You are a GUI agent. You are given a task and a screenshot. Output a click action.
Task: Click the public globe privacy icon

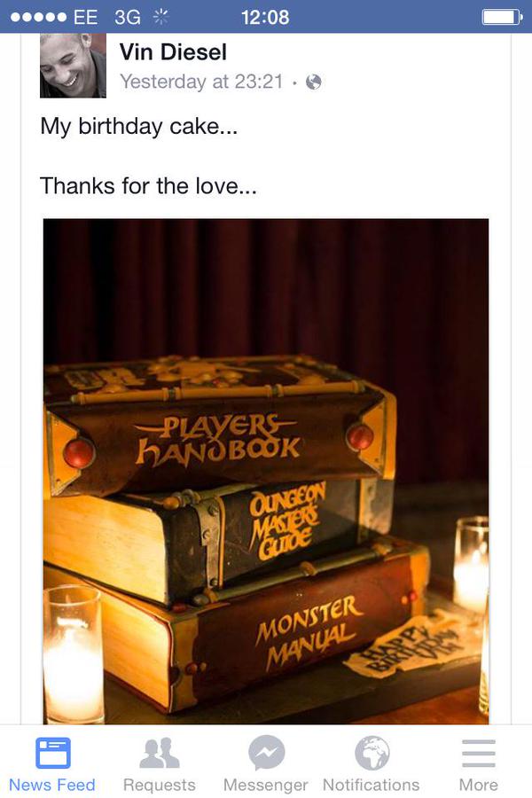tap(314, 82)
